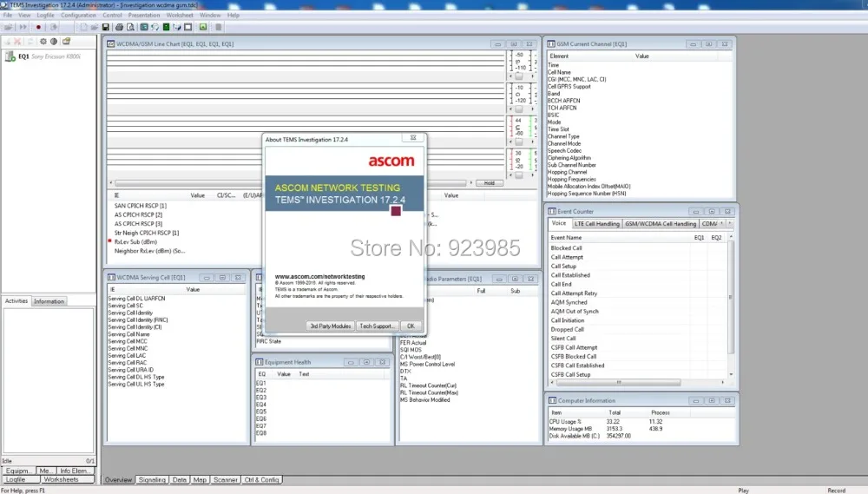Click Event Counter list scroll-up arrow
868x494 pixels.
coord(731,237)
